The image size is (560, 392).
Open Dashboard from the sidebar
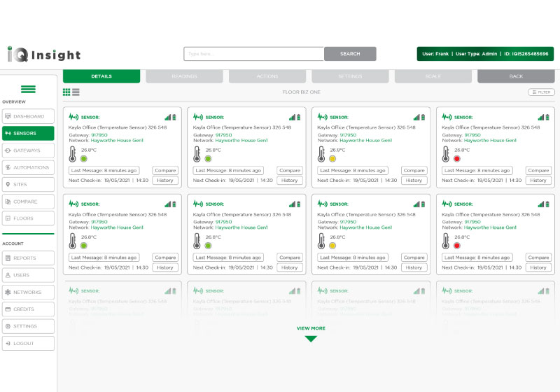(x=28, y=116)
